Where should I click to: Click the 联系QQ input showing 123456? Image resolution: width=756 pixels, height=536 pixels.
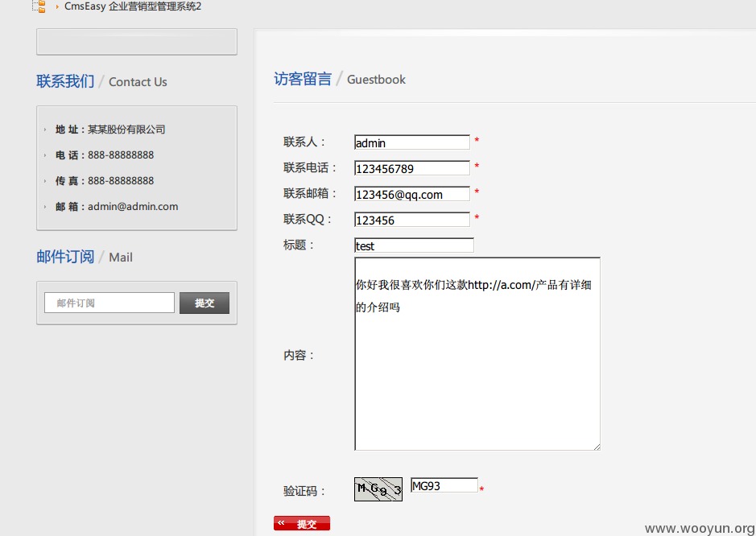pos(411,220)
